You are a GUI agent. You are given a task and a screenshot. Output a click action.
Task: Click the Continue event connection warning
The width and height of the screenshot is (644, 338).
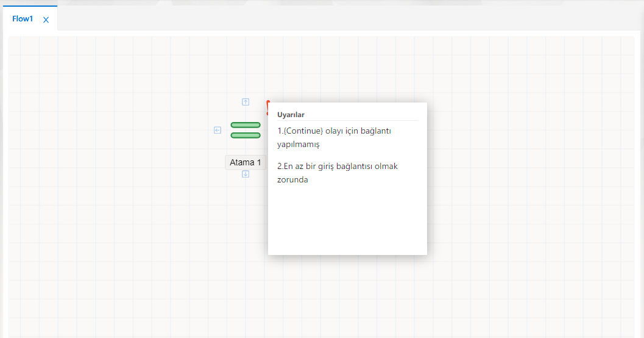click(334, 137)
